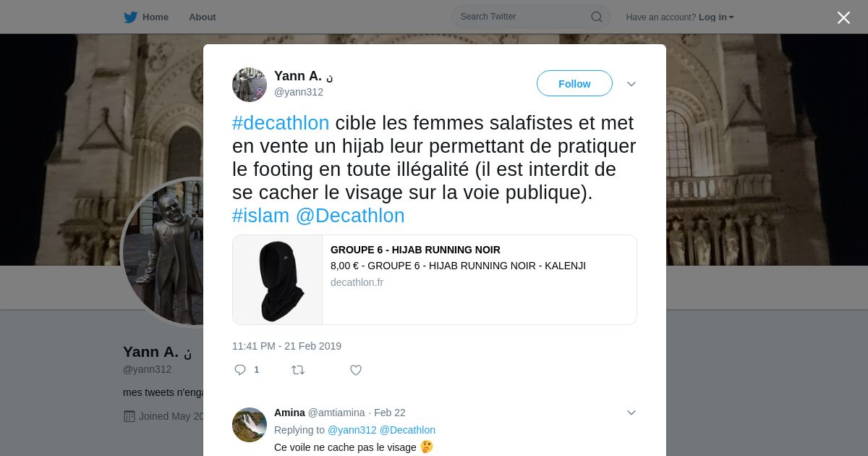Open Amina's profile avatar

coord(250,425)
